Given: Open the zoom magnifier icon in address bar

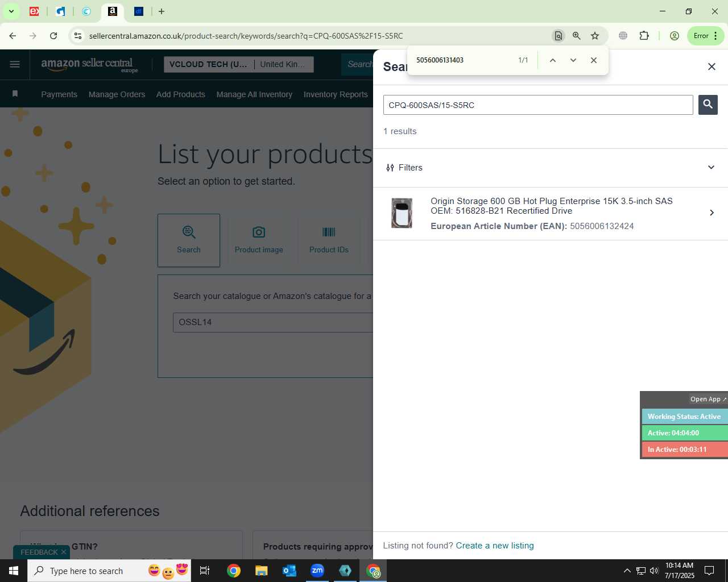Looking at the screenshot, I should click(577, 36).
